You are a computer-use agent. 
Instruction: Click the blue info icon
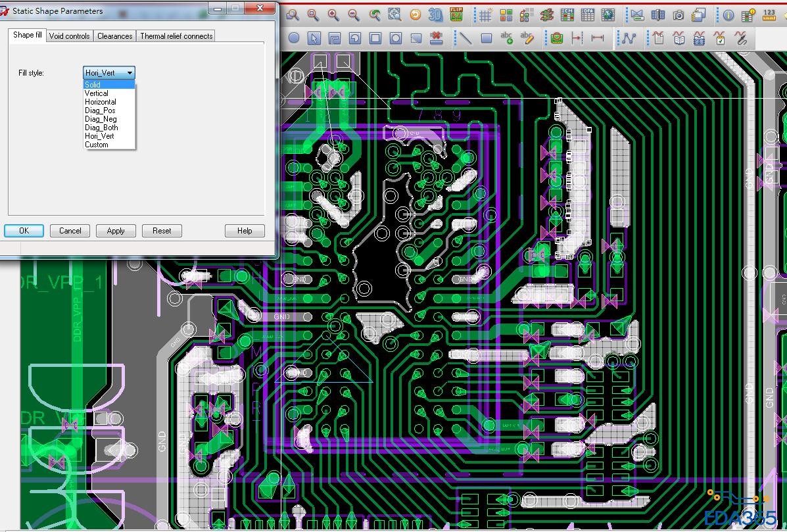[x=728, y=15]
